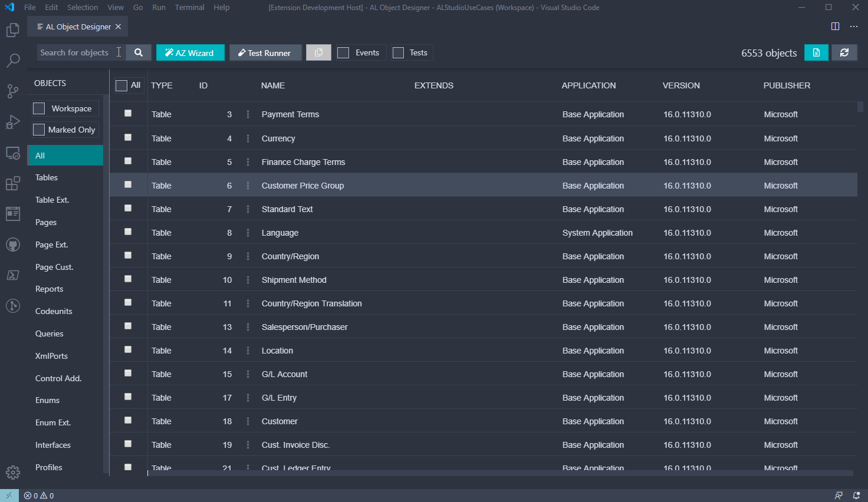Filter objects by XmlPorts

[x=65, y=356]
